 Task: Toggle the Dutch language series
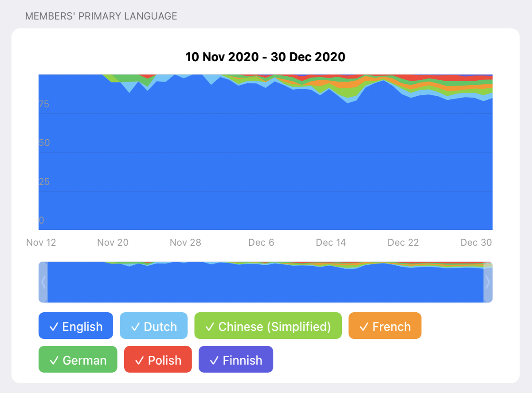click(x=154, y=326)
